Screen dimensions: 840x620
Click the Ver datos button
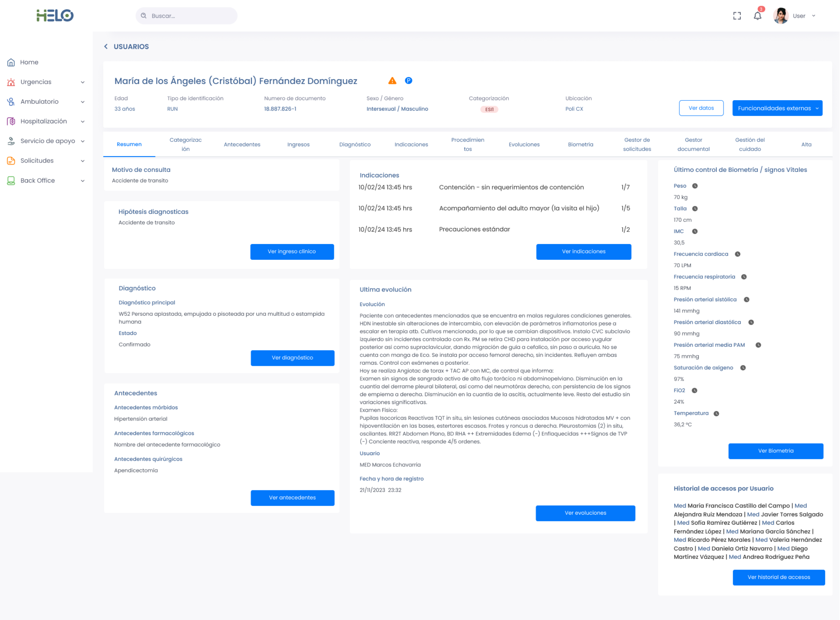point(701,108)
